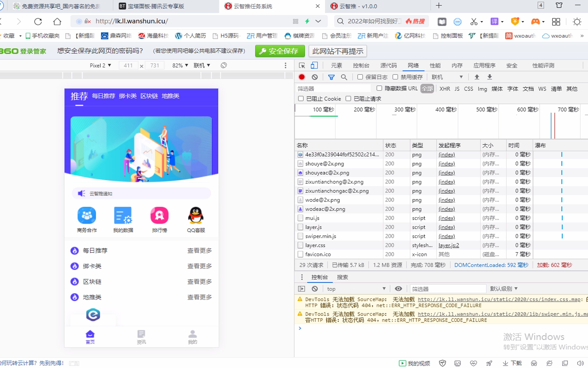Open 联机 throttle dropdown in device toolbar
Viewport: 588px width, 368px height.
point(202,65)
